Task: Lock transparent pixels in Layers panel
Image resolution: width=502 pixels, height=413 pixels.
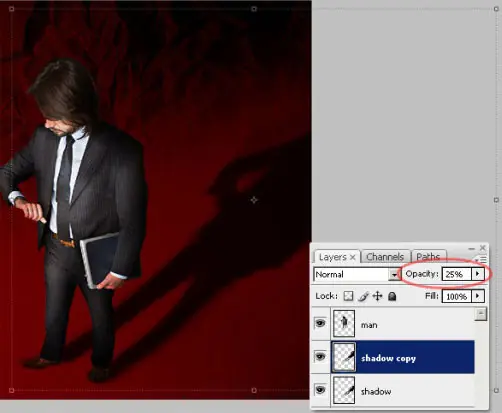Action: [348, 296]
